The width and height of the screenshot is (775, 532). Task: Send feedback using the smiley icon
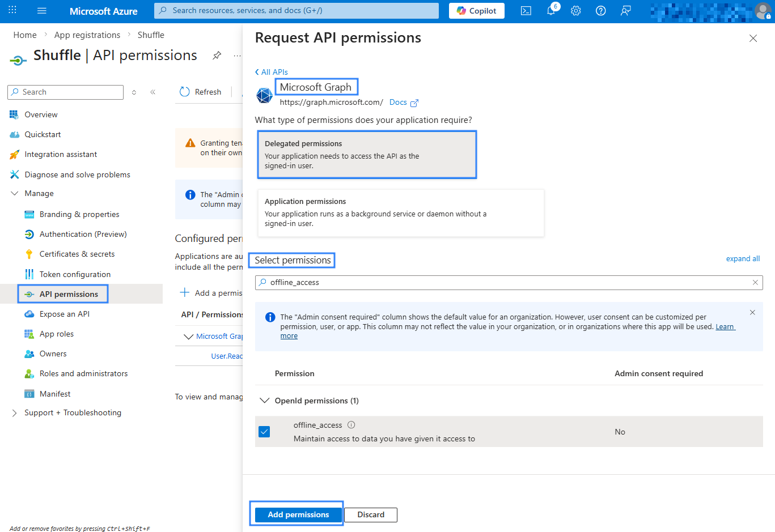[625, 10]
